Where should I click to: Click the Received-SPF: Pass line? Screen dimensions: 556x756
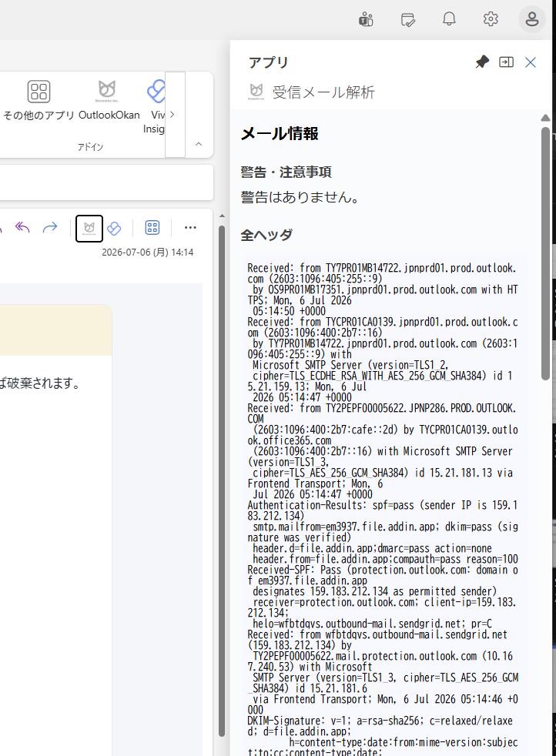pos(383,575)
